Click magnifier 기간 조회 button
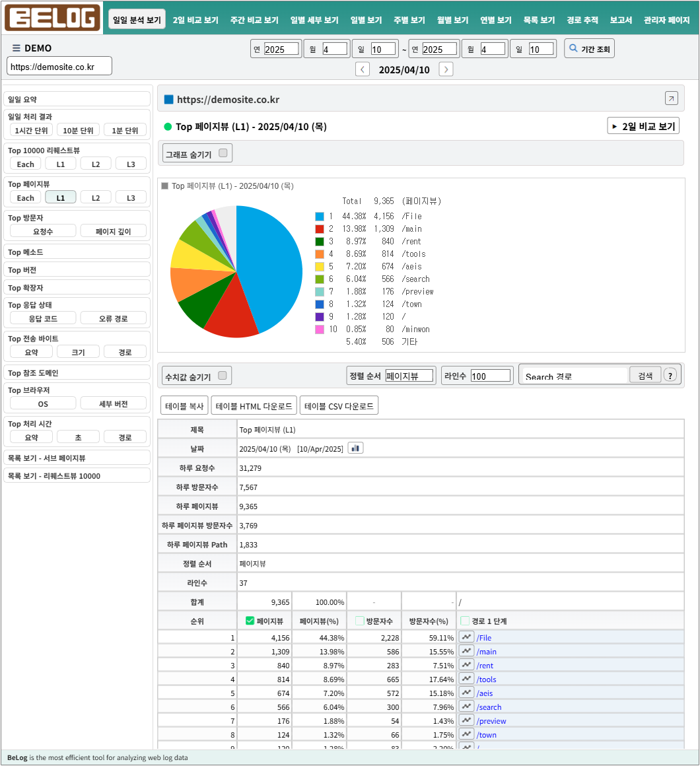Screen dimensions: 700x766 coord(589,49)
